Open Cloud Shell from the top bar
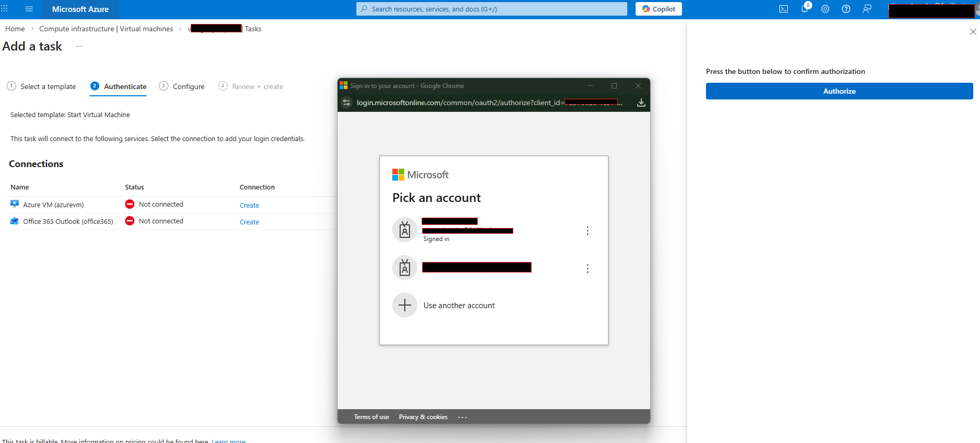Image resolution: width=980 pixels, height=443 pixels. point(784,9)
